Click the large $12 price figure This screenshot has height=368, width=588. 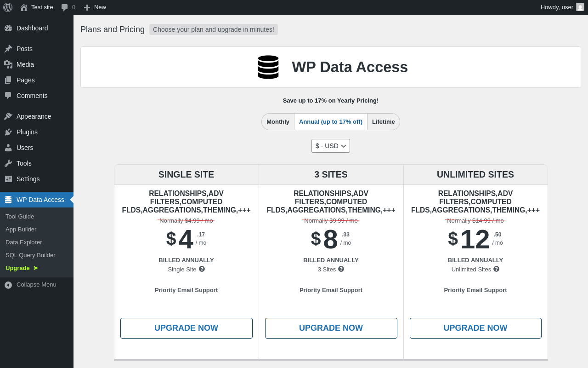click(x=475, y=239)
